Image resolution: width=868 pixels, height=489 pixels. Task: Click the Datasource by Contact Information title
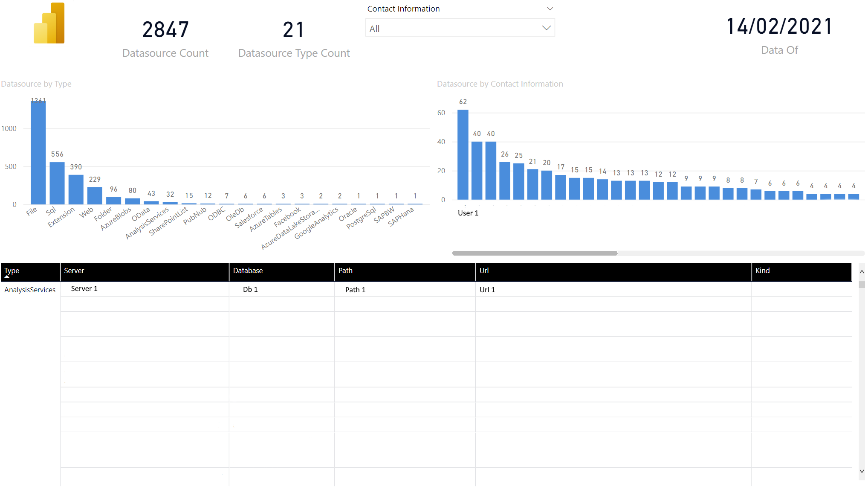(500, 84)
